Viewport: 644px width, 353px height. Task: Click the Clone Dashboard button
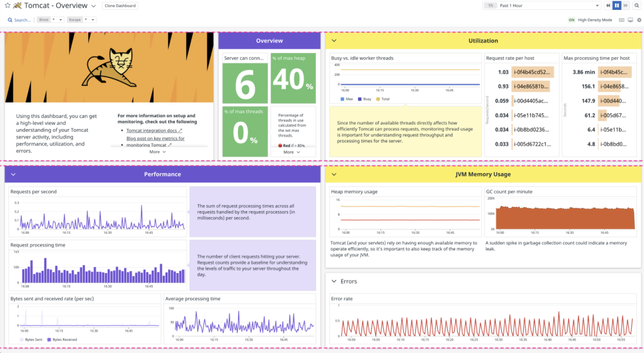(x=120, y=6)
